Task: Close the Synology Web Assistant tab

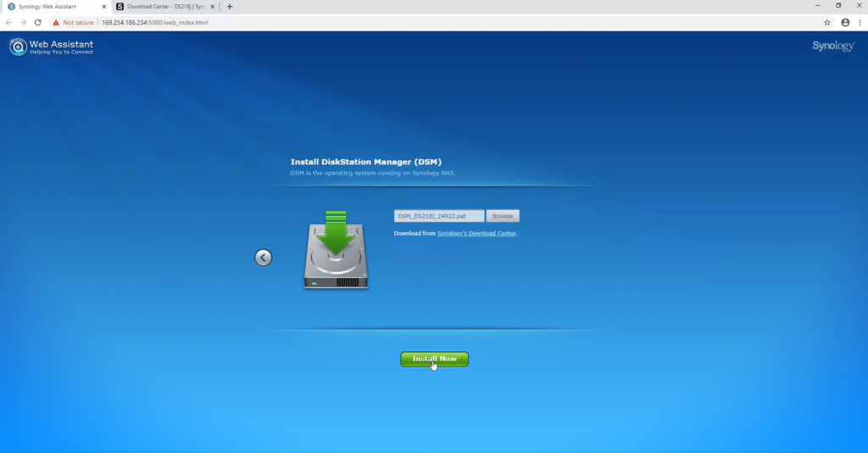Action: pyautogui.click(x=103, y=7)
